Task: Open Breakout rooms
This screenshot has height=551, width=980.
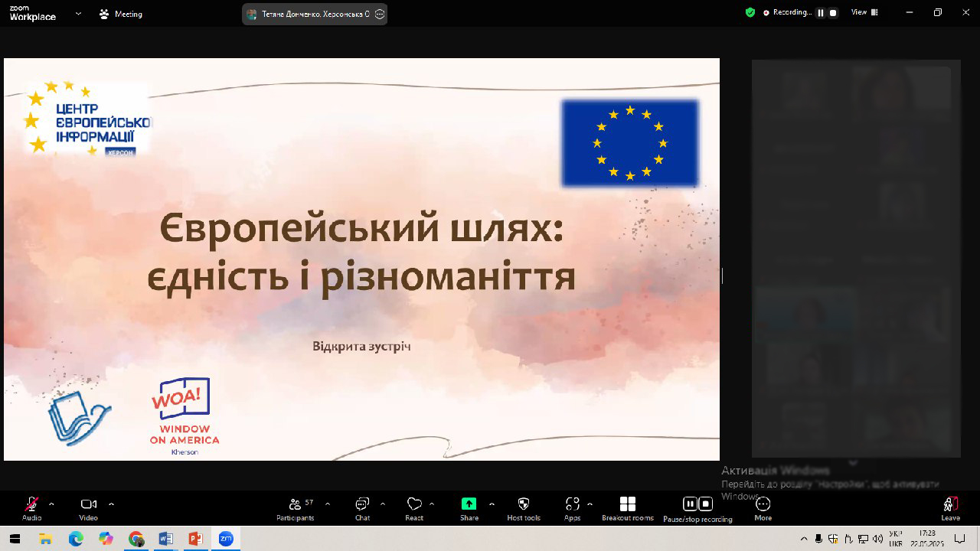Action: pos(628,508)
